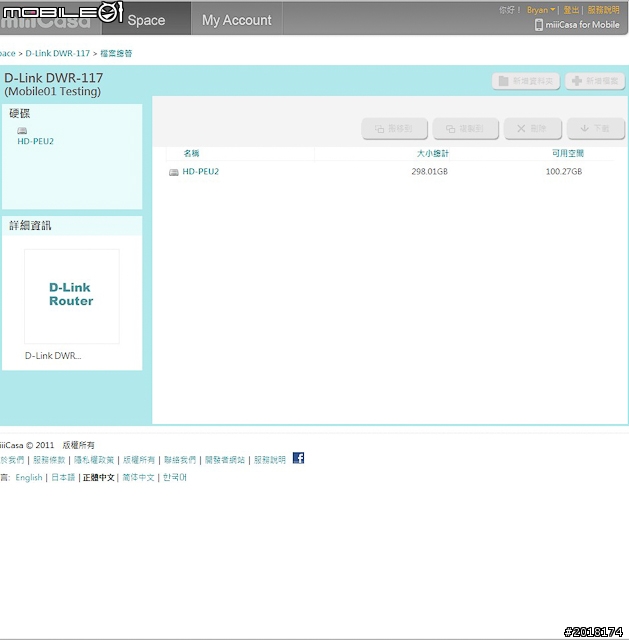
Task: Open the 服務說明 link in the header
Action: tap(603, 10)
